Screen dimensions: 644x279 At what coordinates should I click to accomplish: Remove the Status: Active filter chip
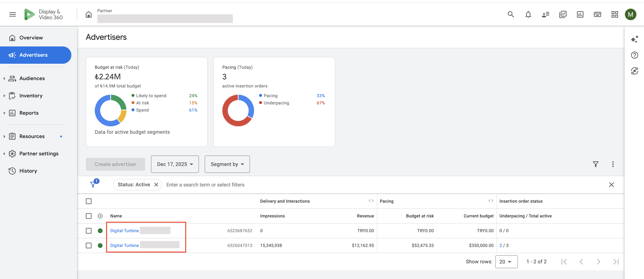tap(156, 184)
